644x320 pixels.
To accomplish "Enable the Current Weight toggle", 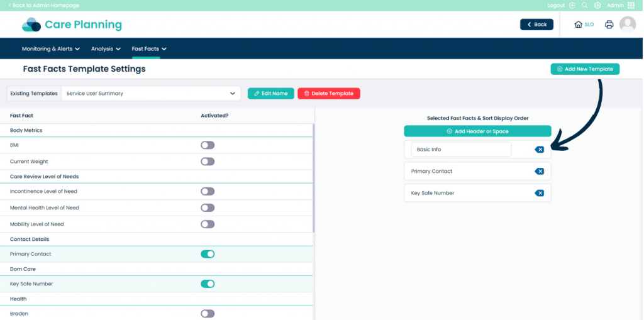I will pyautogui.click(x=208, y=162).
